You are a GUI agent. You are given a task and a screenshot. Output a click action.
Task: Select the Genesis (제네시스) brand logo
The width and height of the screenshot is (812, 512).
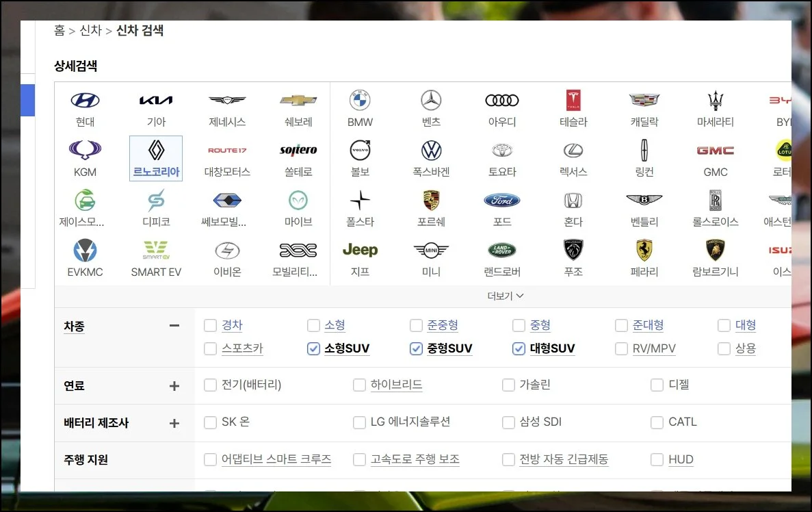coord(227,101)
